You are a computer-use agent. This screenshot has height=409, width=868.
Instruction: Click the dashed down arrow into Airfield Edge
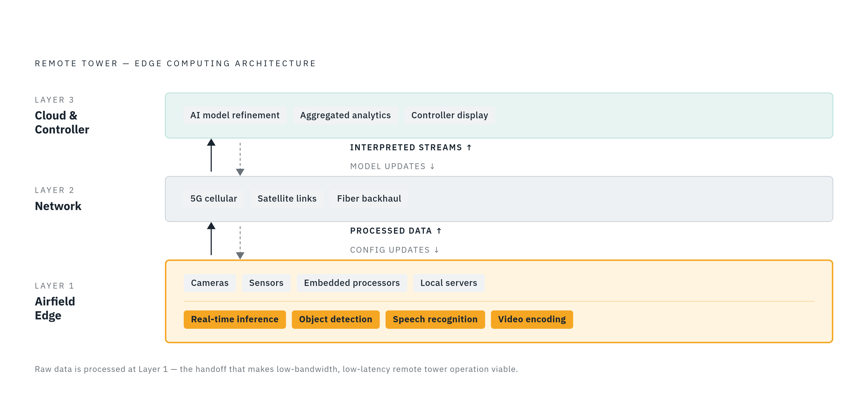240,242
